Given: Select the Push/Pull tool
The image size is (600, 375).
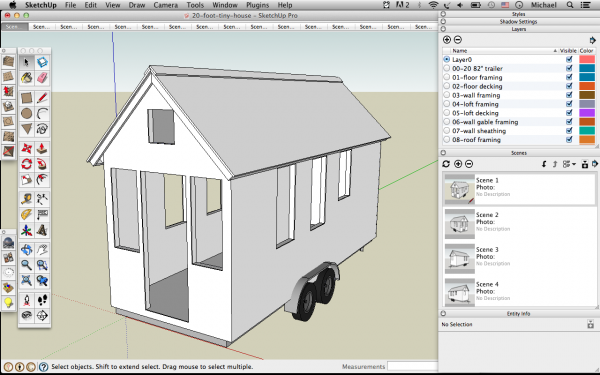Looking at the screenshot, I should (42, 148).
